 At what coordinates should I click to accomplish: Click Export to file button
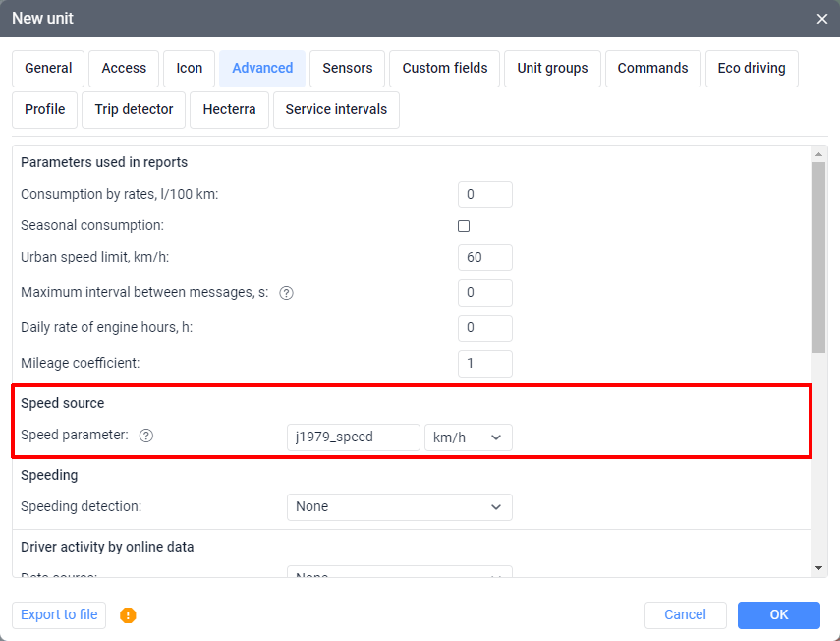[x=59, y=615]
